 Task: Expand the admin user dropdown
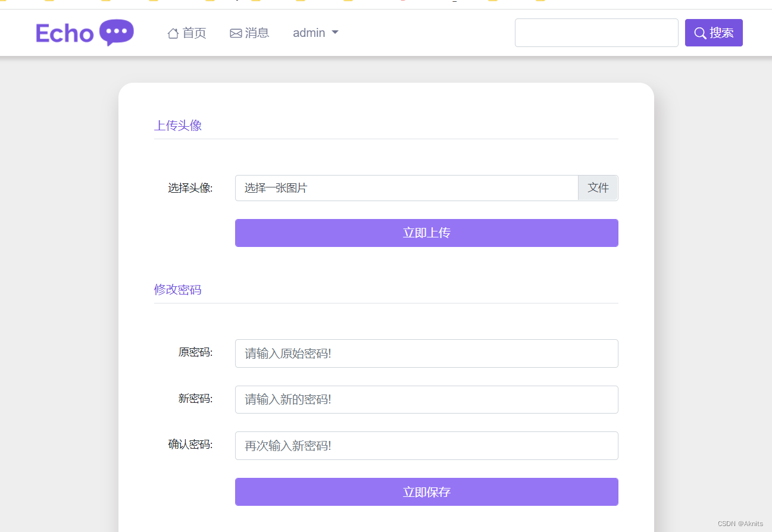coord(315,33)
